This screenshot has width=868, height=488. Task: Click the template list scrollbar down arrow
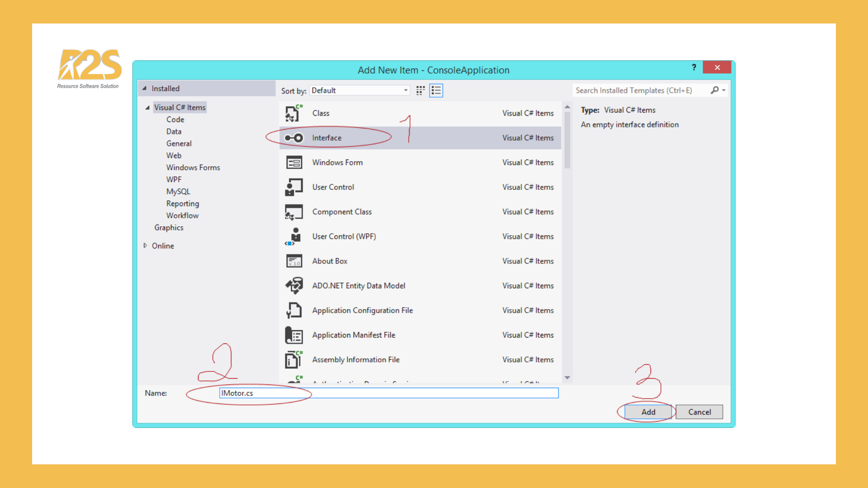pos(567,378)
